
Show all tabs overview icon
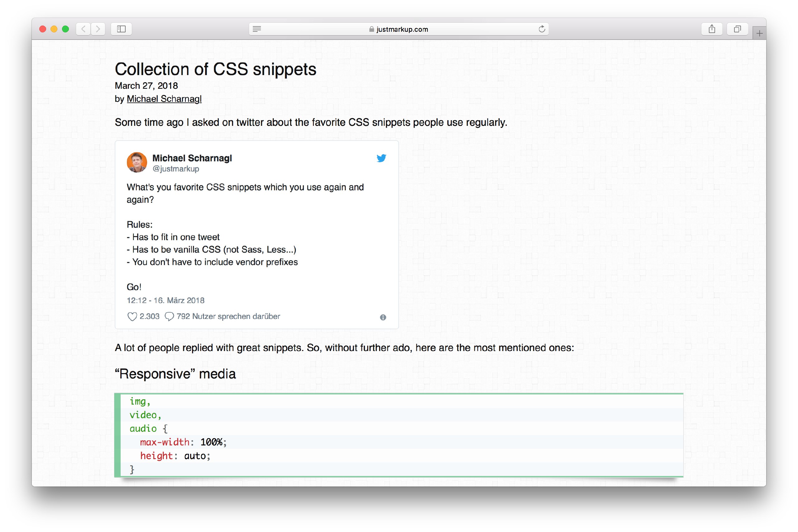737,29
